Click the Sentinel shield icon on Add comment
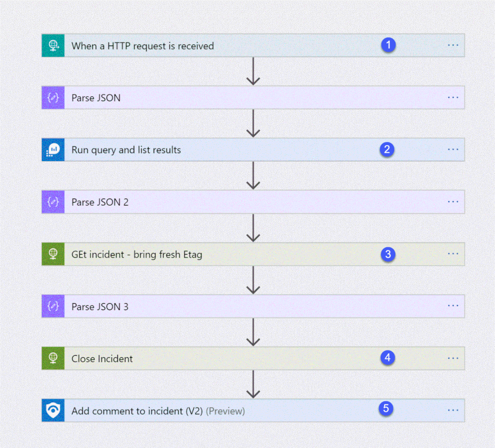This screenshot has height=448, width=495. tap(53, 410)
